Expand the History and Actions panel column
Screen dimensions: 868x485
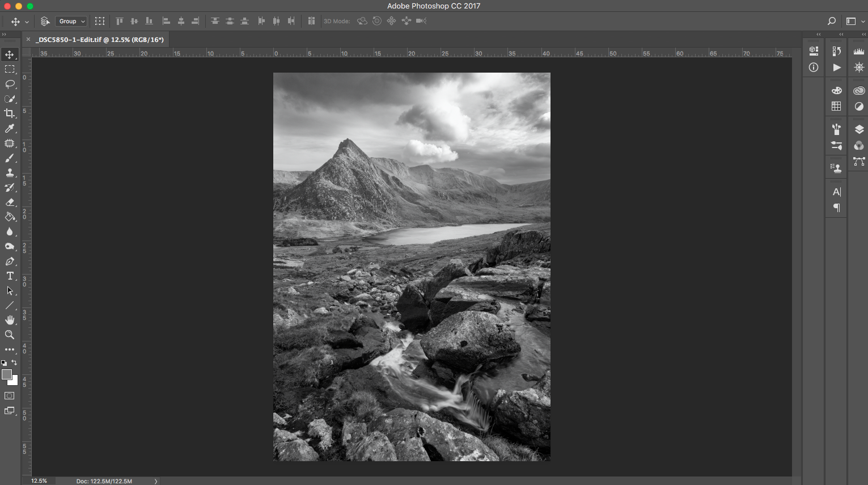coord(841,35)
